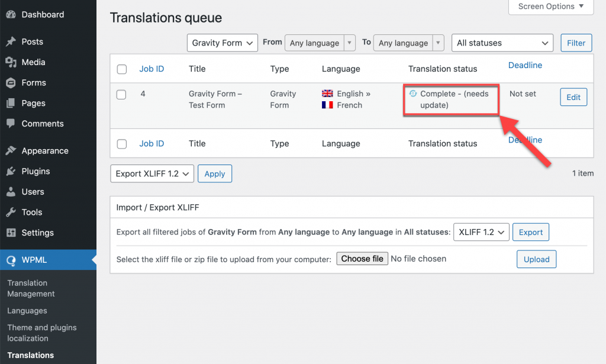The height and width of the screenshot is (364, 606).
Task: Click the Filter button
Action: coord(576,43)
